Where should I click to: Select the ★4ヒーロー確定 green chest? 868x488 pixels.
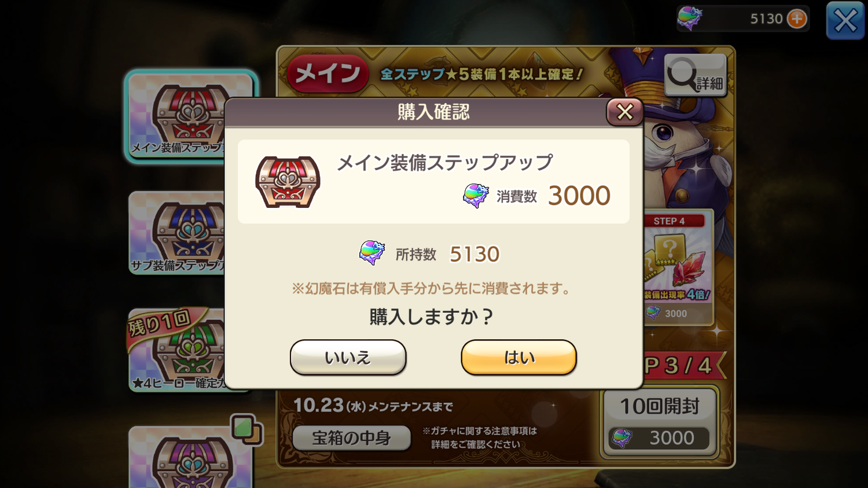(x=176, y=351)
